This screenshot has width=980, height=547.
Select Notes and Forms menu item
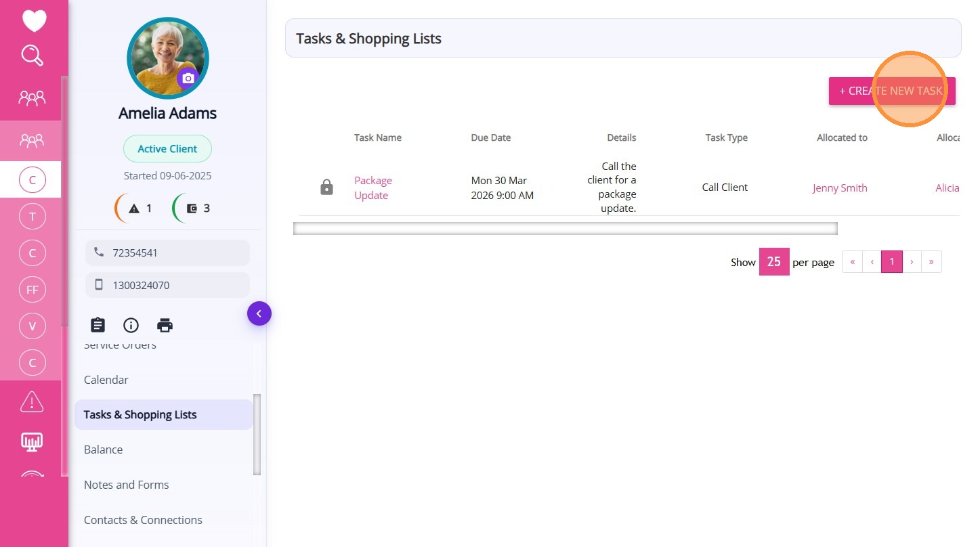[126, 485]
